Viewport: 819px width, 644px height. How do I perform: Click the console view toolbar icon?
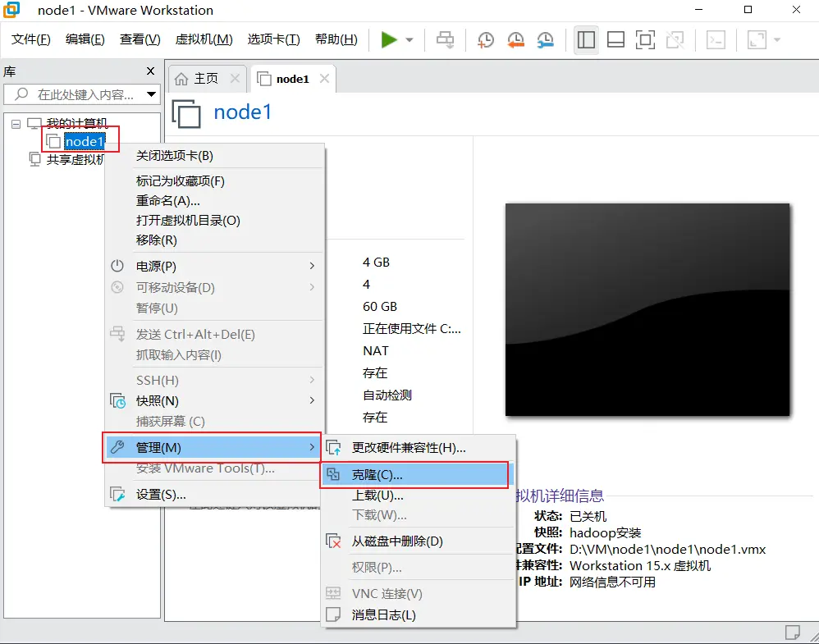coord(716,39)
